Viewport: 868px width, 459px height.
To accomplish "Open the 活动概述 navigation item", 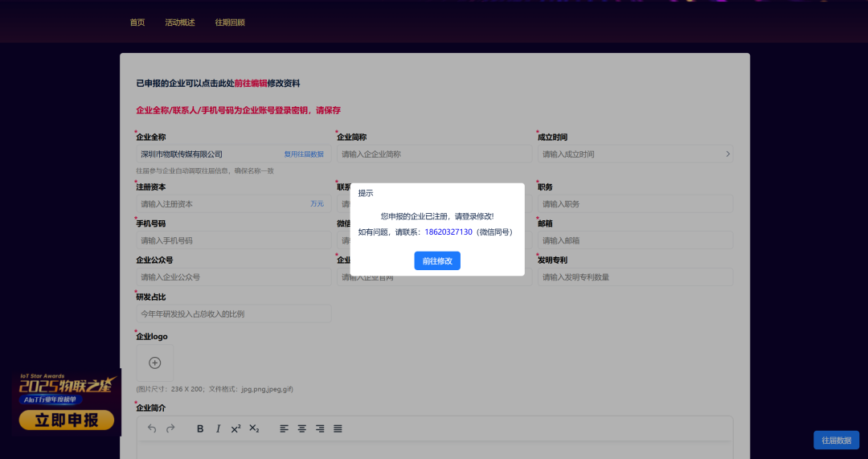I will (x=180, y=23).
